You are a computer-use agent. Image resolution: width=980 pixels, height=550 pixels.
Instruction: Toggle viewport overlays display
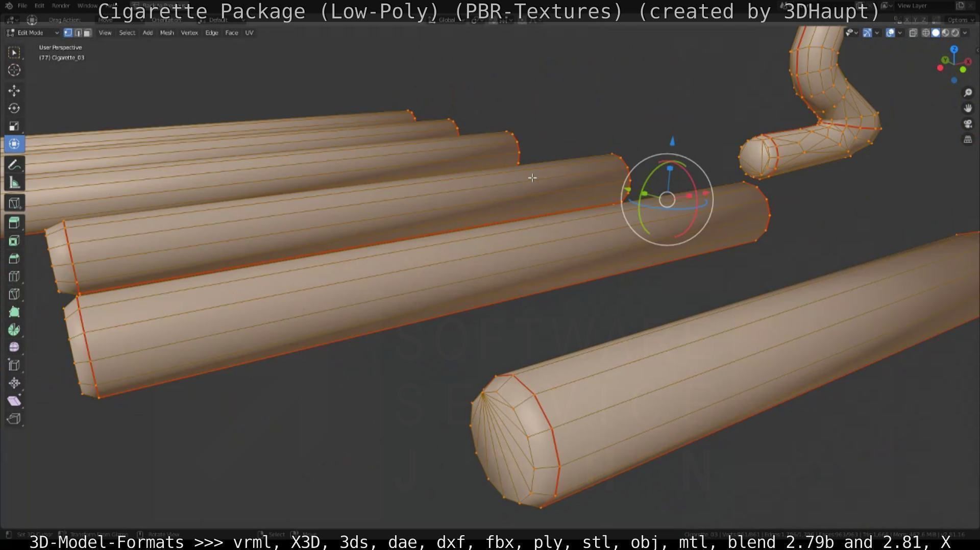890,33
